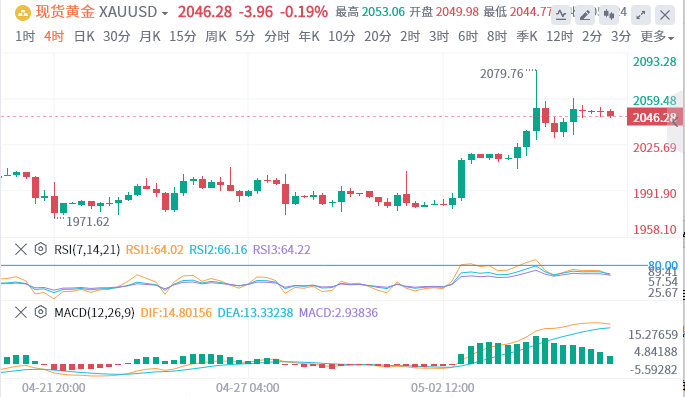Select the 5分 timeframe

pyautogui.click(x=245, y=37)
